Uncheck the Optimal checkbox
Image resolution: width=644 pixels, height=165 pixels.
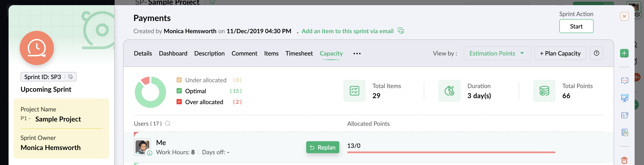coord(179,91)
